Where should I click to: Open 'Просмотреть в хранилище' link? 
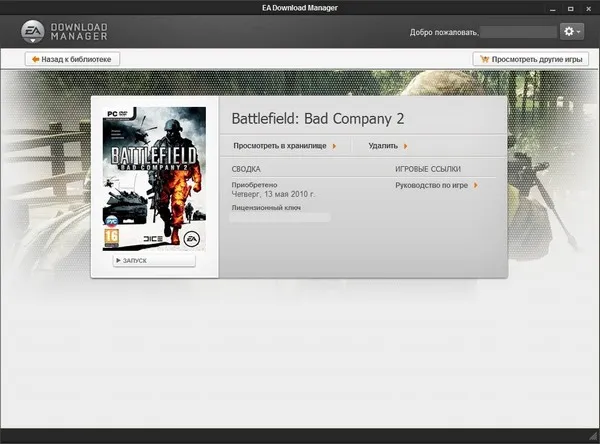click(x=280, y=146)
